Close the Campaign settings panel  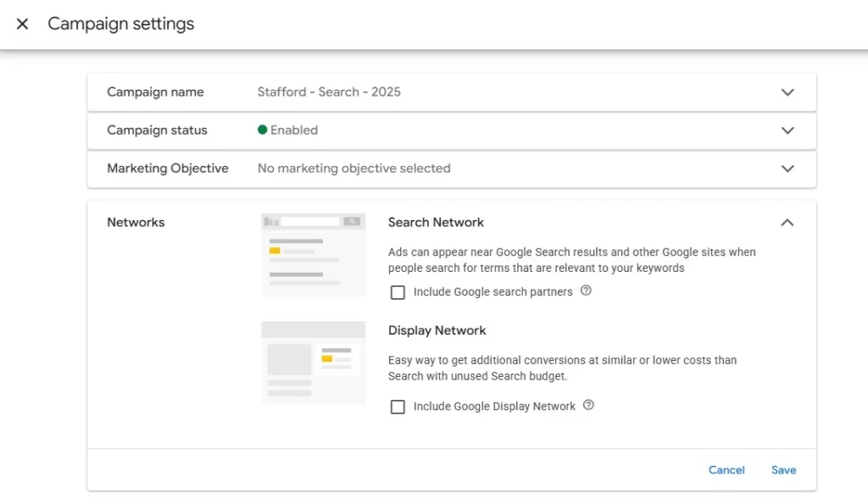pyautogui.click(x=22, y=24)
